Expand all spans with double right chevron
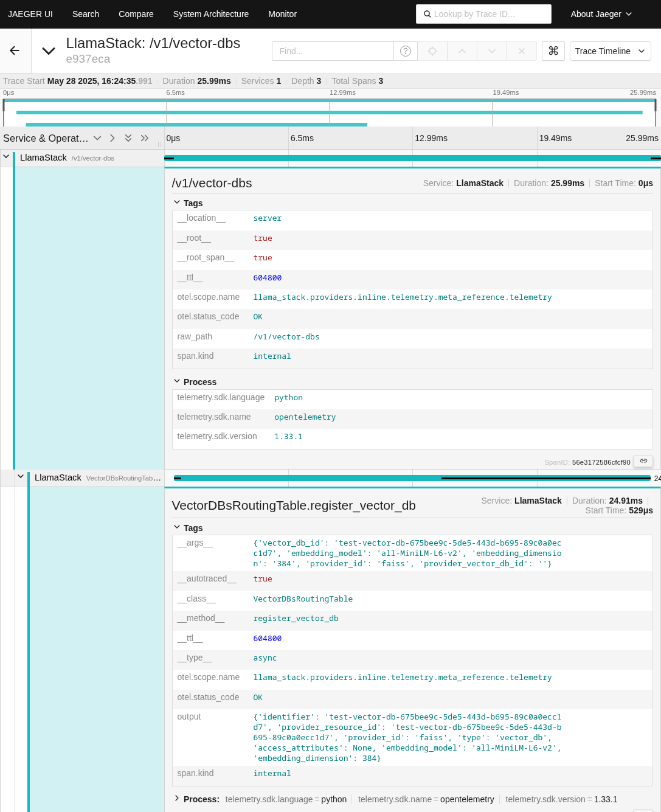661x812 pixels. pyautogui.click(x=145, y=138)
